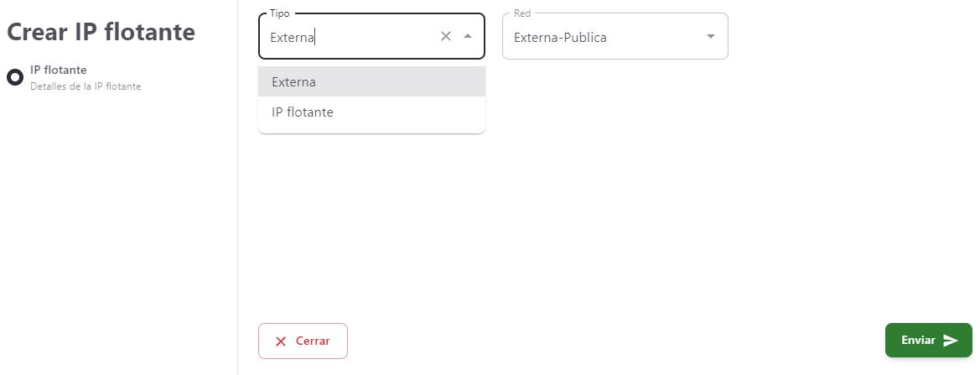Clear the Tipo field with the X icon
This screenshot has height=375, width=980.
point(446,36)
